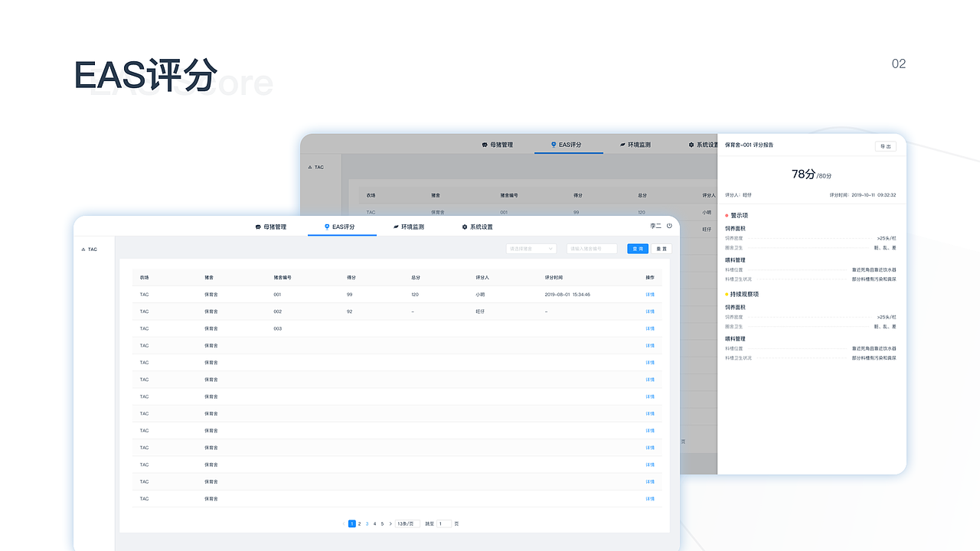Click the 得分 column header in the front window
This screenshot has height=551, width=980.
351,277
